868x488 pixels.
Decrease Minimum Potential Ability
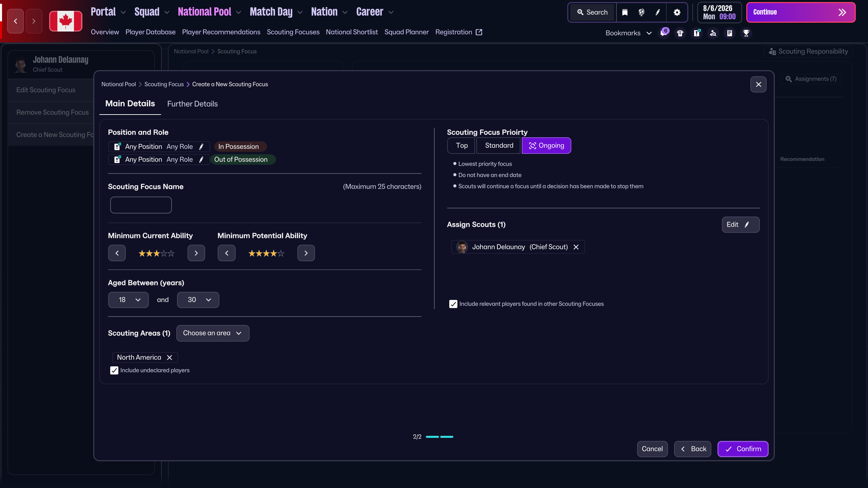tap(226, 253)
